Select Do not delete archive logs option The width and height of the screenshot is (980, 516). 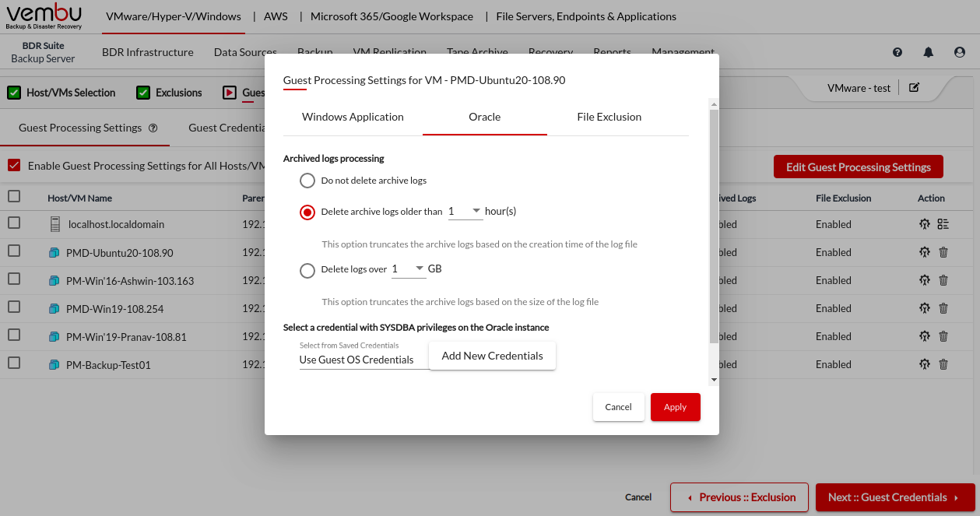[307, 181]
